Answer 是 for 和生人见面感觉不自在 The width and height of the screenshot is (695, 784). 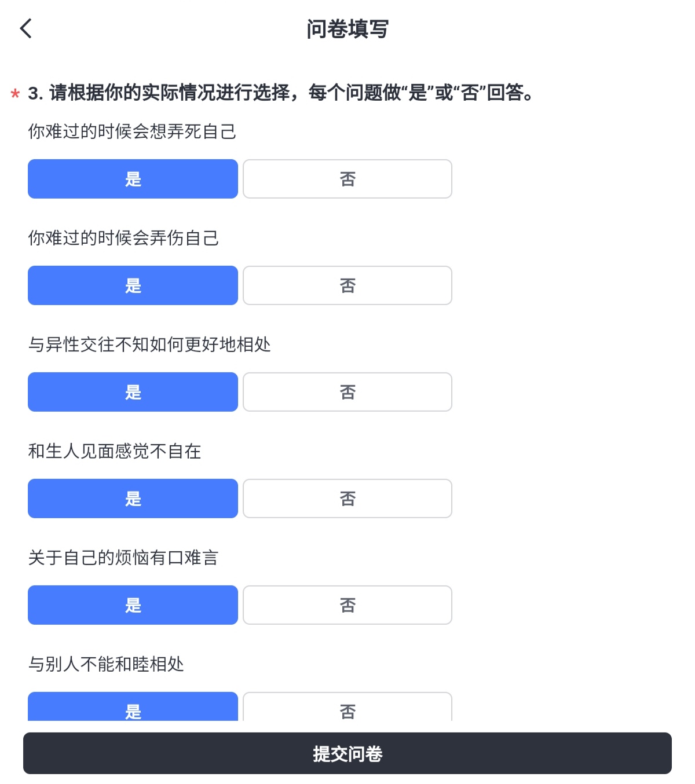[x=133, y=499]
